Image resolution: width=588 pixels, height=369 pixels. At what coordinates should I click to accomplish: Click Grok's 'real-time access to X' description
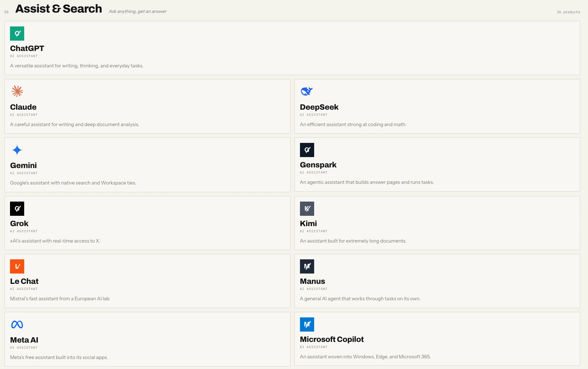(x=55, y=241)
